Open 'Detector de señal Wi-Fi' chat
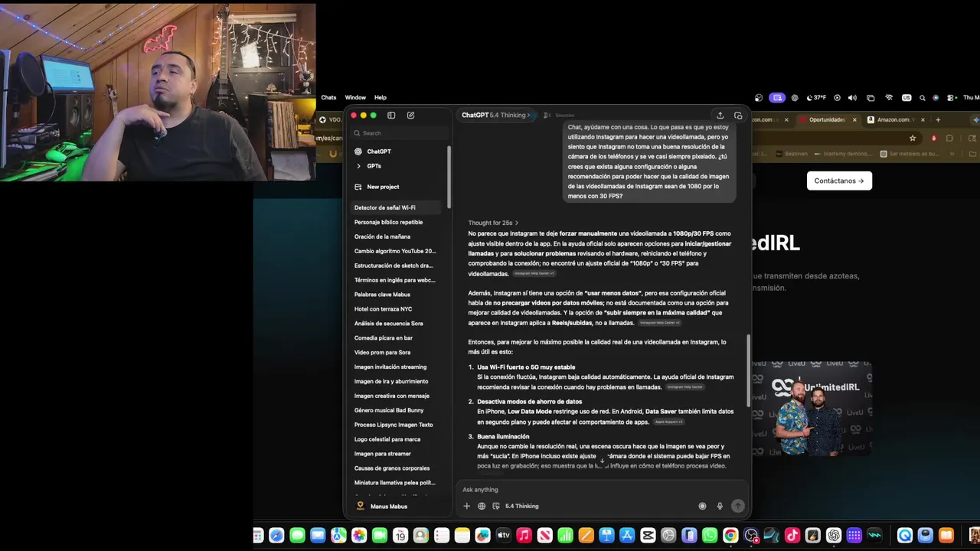 pos(397,208)
